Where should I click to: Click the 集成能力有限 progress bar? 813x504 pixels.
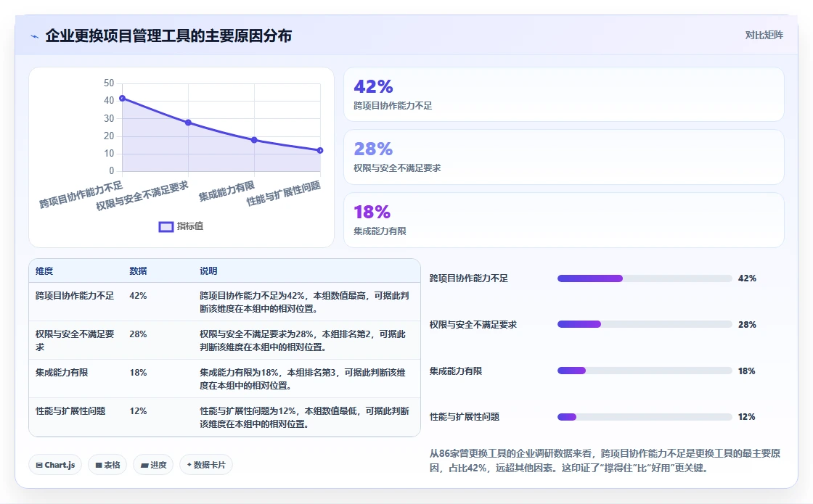point(645,371)
